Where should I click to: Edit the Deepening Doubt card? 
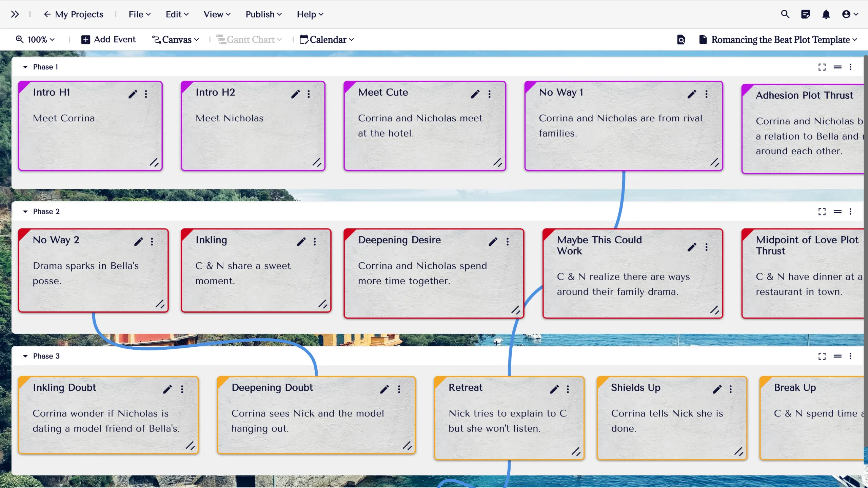[x=384, y=389]
